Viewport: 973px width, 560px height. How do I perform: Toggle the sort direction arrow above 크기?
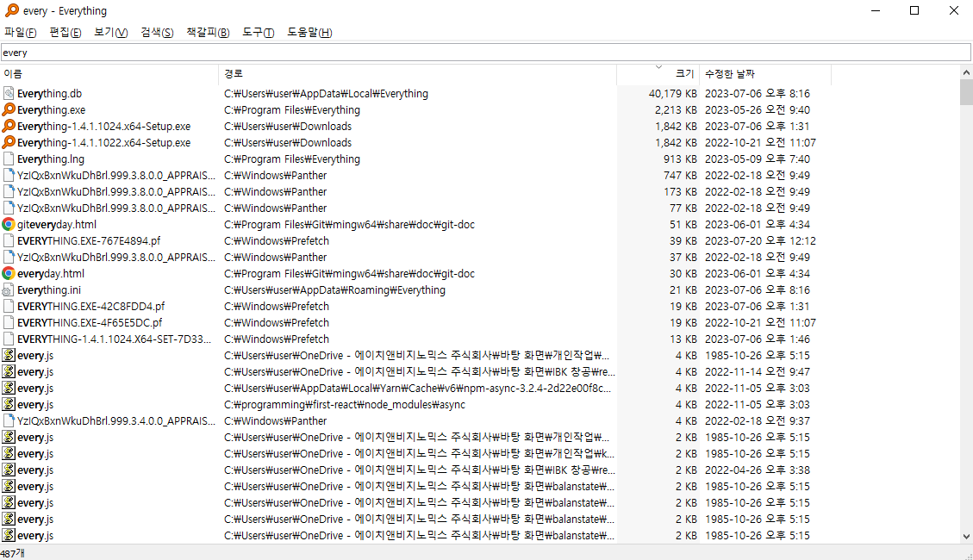tap(658, 67)
